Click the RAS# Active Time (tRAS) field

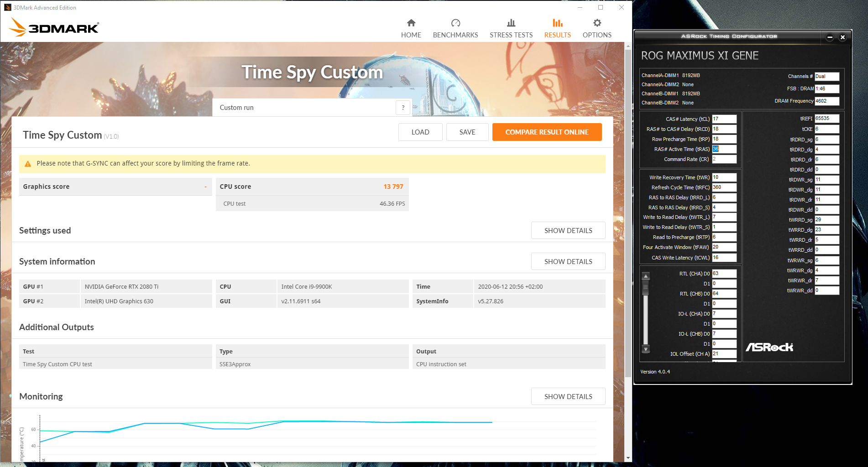pos(724,149)
